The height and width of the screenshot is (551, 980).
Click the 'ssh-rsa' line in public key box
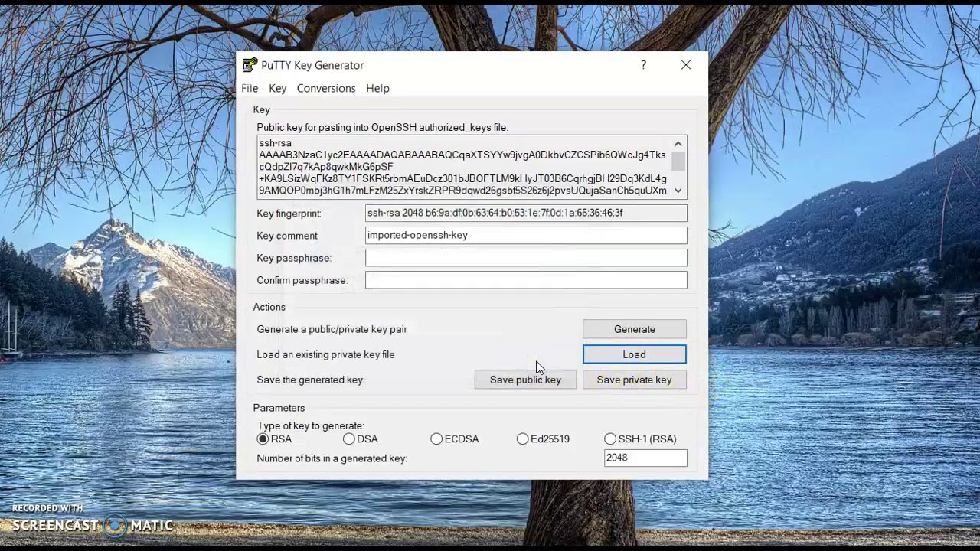(x=275, y=143)
